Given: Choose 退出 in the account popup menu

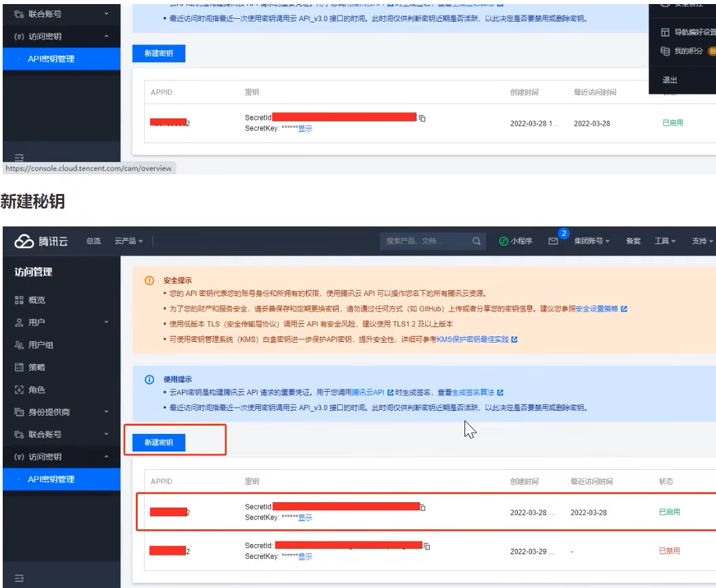Looking at the screenshot, I should pos(670,80).
